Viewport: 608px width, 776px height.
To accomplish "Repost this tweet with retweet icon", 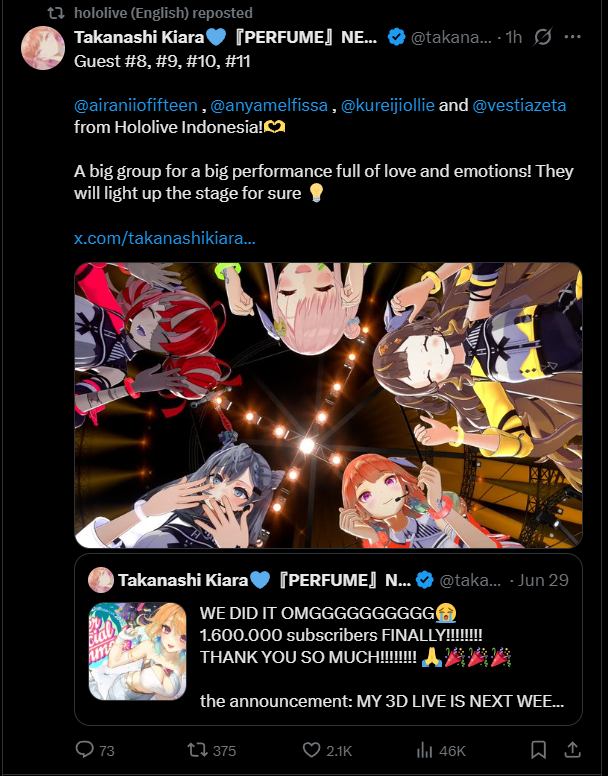I will tap(197, 750).
